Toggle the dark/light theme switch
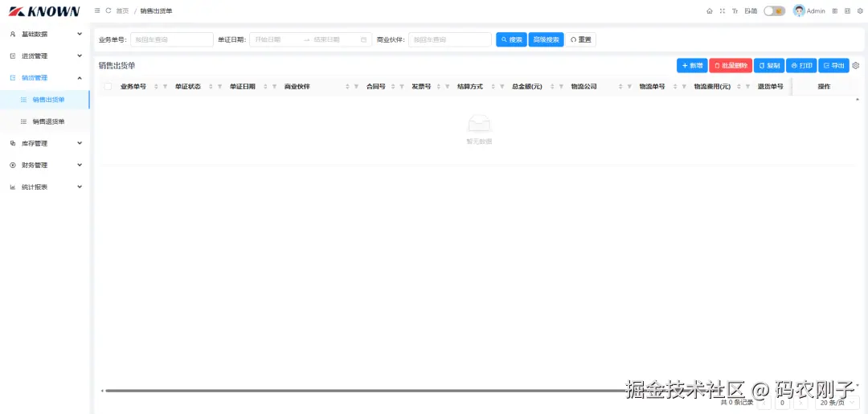The image size is (868, 414). tap(775, 11)
